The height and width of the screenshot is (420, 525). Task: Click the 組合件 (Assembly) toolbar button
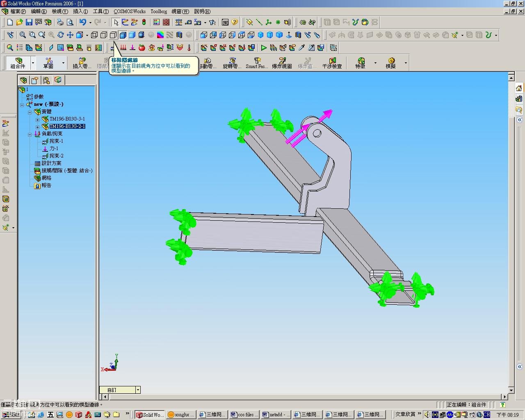tap(18, 63)
